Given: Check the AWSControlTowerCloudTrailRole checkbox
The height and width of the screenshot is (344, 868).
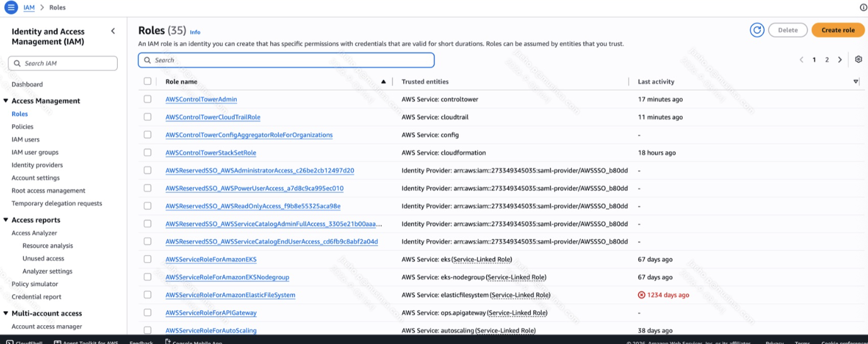Looking at the screenshot, I should point(147,117).
